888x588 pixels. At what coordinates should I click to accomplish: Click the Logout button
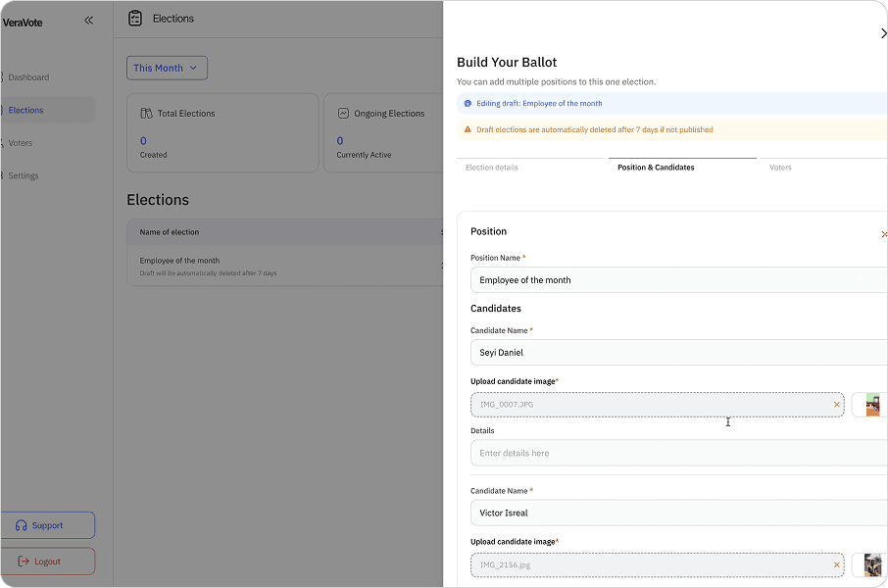click(x=48, y=562)
